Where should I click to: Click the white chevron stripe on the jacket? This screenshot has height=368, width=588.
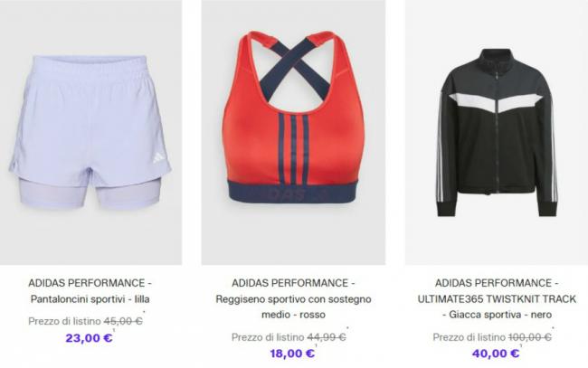(x=496, y=103)
